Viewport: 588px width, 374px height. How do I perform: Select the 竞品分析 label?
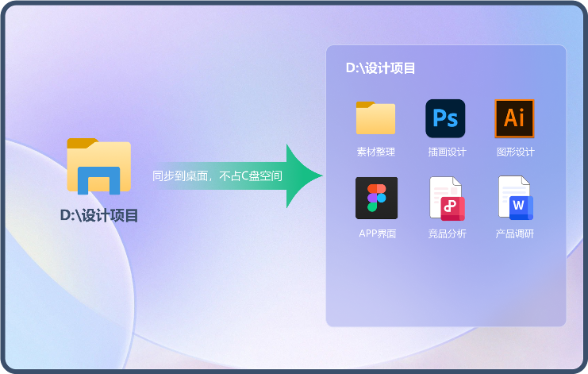[447, 233]
